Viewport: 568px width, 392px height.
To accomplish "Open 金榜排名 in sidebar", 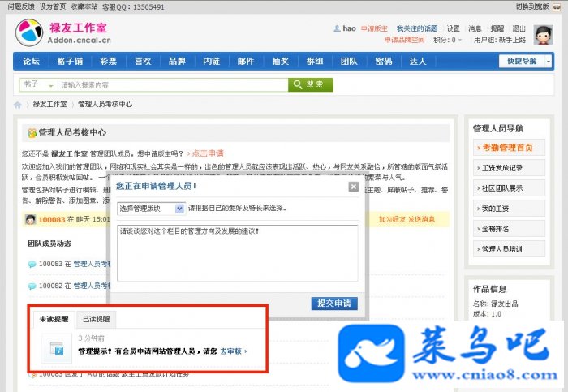I will (509, 229).
